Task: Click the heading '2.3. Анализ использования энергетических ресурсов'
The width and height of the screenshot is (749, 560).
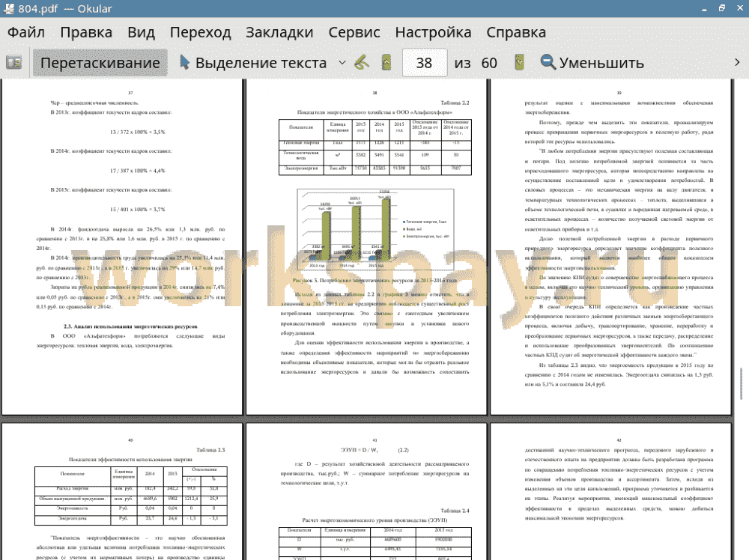Action: (x=130, y=326)
